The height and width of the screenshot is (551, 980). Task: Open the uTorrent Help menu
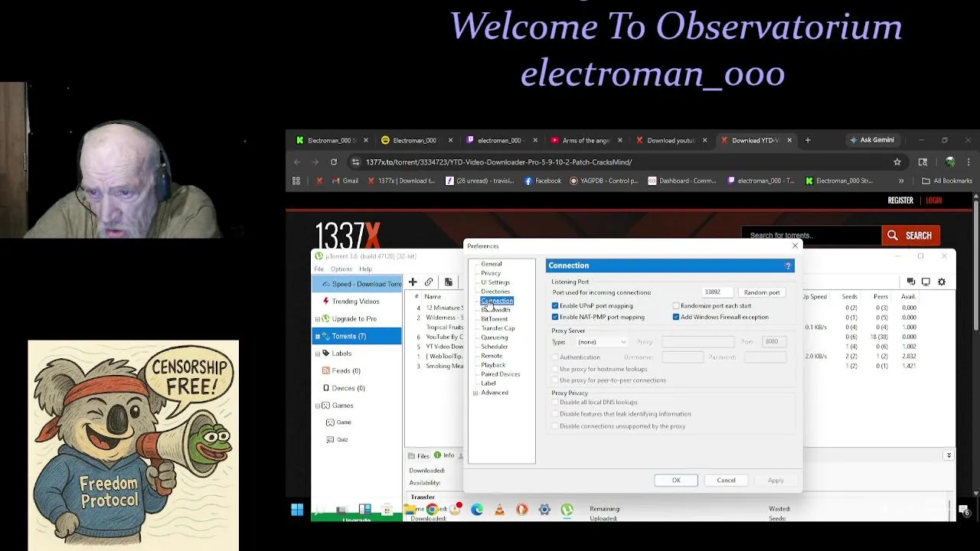[x=365, y=269]
